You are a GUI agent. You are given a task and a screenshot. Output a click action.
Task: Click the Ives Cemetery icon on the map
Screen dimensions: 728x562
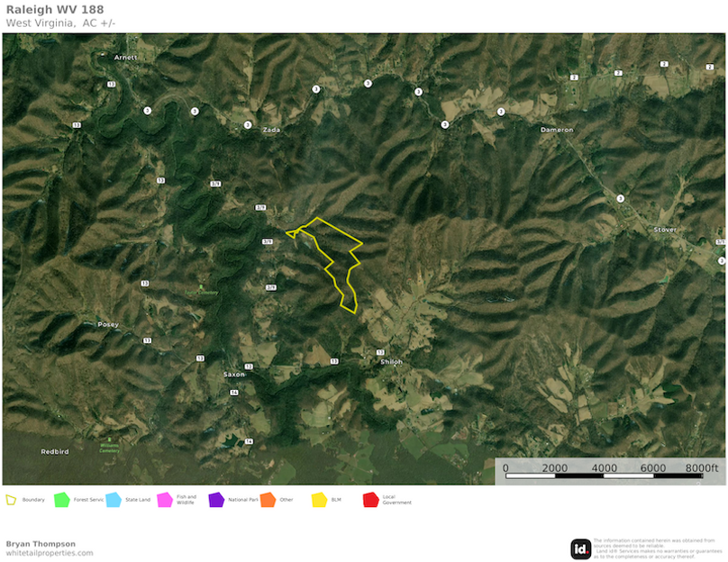201,286
